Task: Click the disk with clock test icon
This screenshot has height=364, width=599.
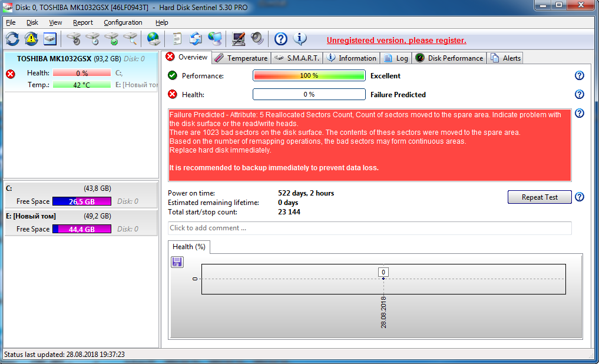Action: point(93,38)
